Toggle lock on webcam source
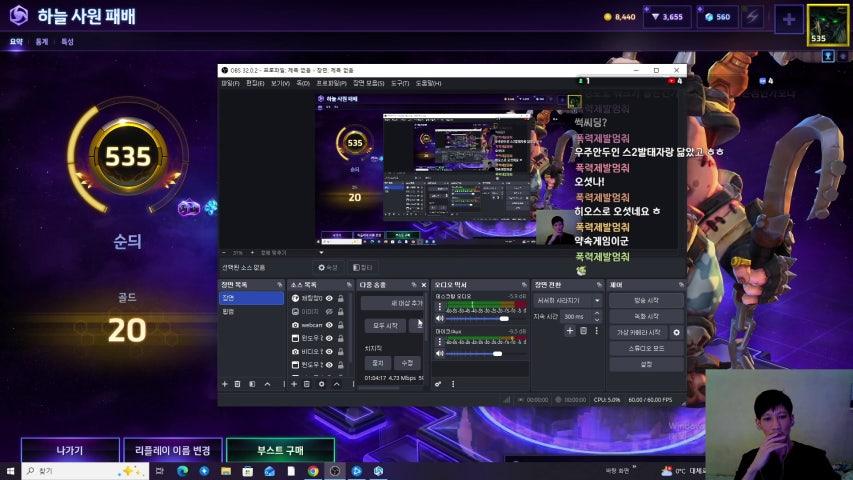 click(341, 325)
